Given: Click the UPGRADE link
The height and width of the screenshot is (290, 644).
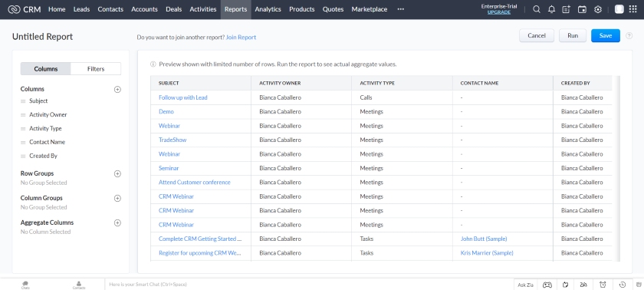Looking at the screenshot, I should pos(499,12).
